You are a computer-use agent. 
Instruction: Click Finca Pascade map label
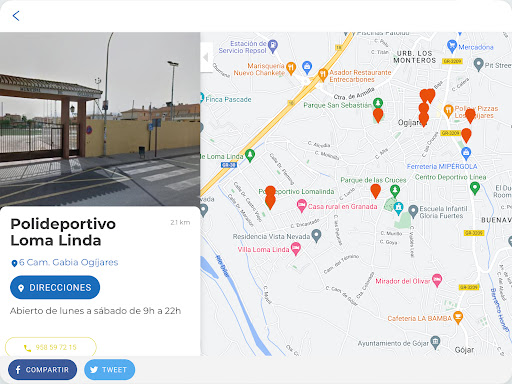(228, 99)
